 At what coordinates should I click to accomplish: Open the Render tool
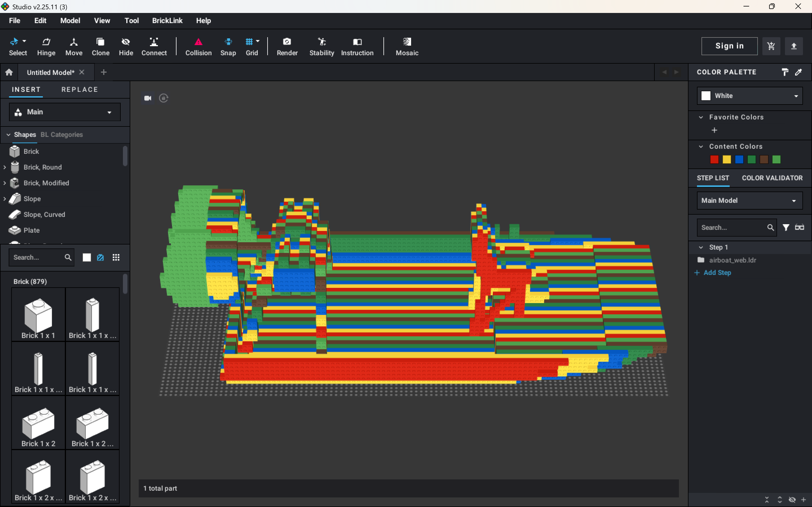click(287, 46)
